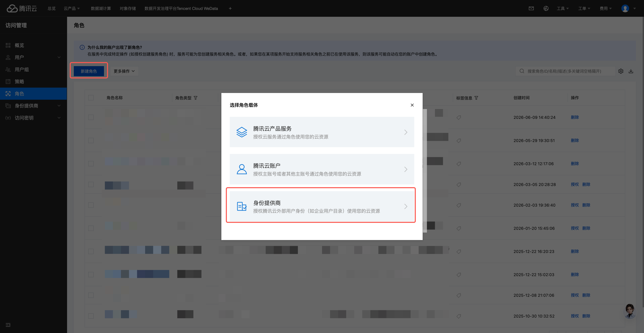
Task: Click the 新建角色 button
Action: [x=89, y=71]
